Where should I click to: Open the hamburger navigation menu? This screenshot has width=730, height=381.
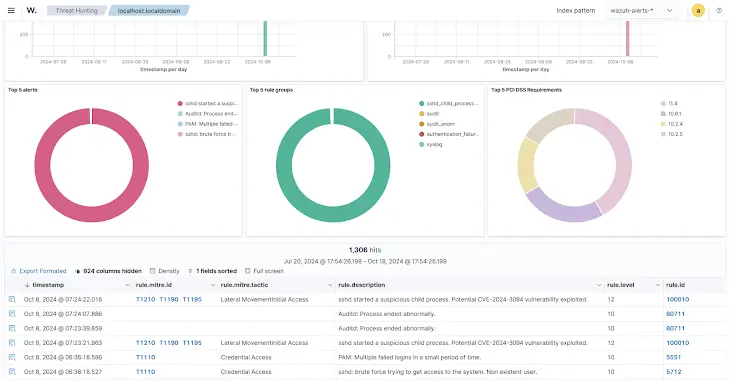[x=11, y=10]
